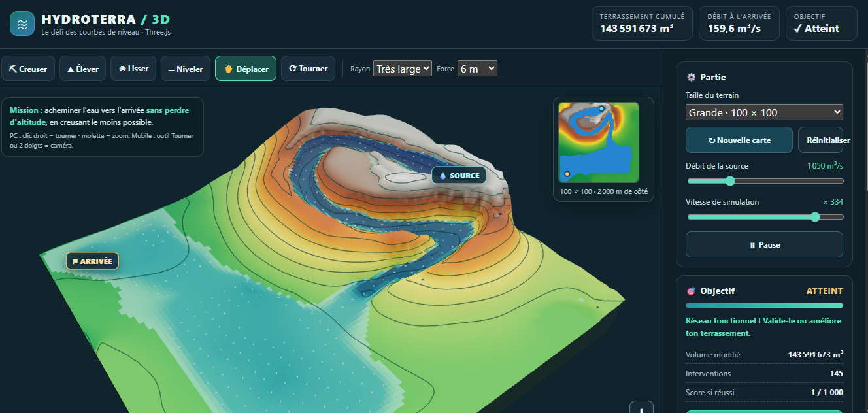Click the HYDROTERRA / 3D title

pyautogui.click(x=105, y=19)
